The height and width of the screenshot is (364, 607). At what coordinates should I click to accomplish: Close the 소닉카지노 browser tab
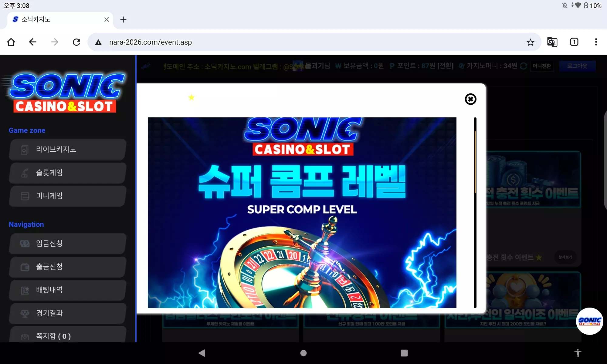pos(107,19)
